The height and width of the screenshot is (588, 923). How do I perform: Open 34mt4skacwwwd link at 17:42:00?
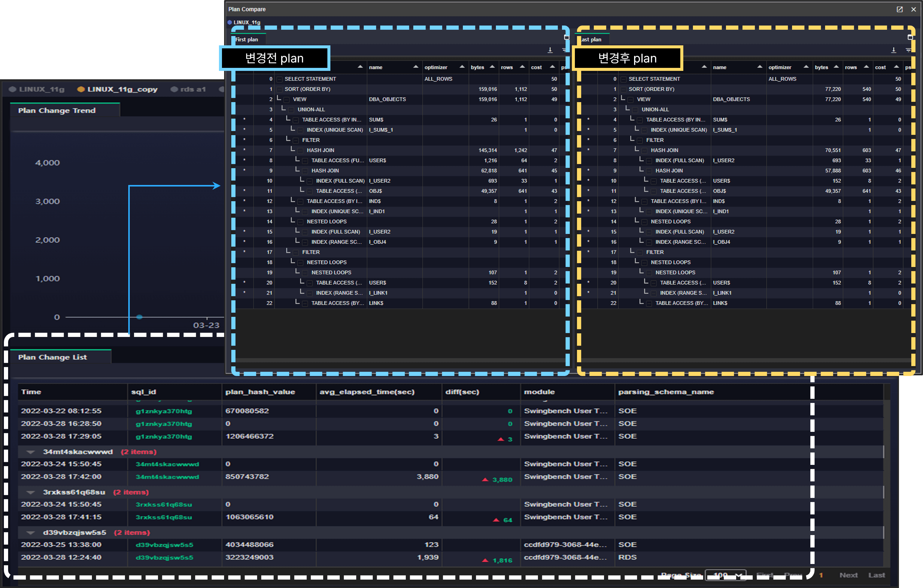[167, 477]
